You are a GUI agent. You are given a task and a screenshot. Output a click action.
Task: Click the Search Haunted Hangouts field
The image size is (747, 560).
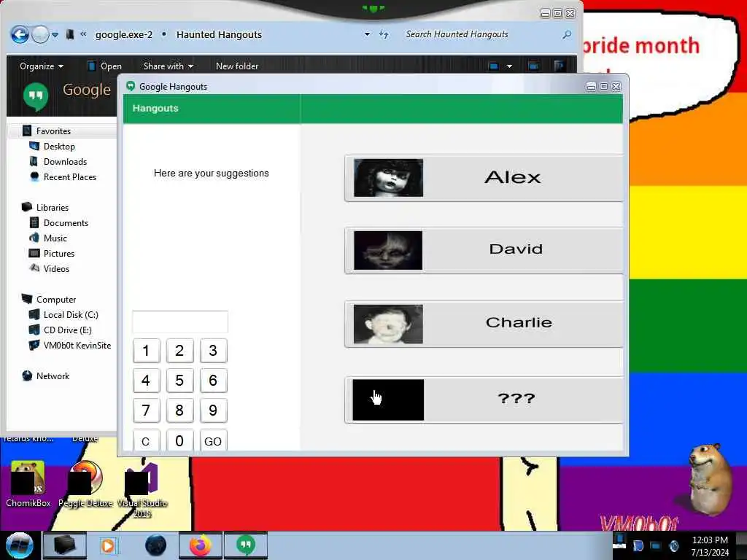pyautogui.click(x=481, y=34)
